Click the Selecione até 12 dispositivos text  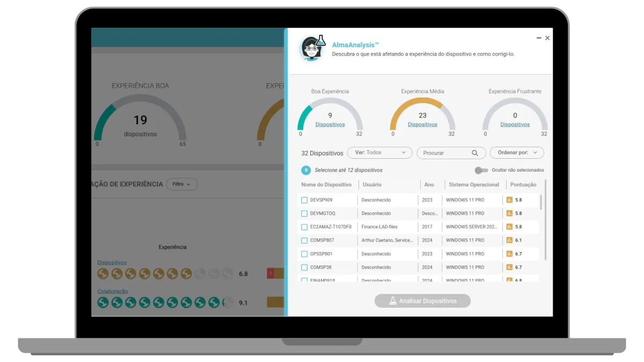(349, 170)
